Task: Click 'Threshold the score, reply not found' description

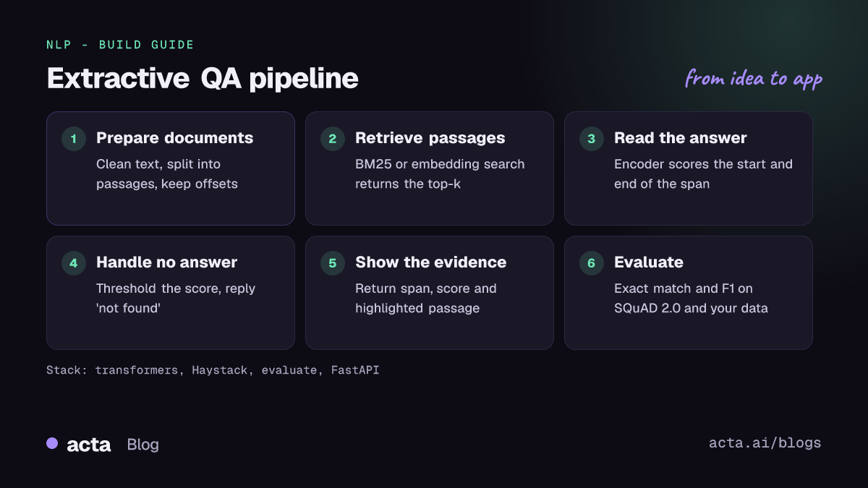Action: (x=176, y=299)
